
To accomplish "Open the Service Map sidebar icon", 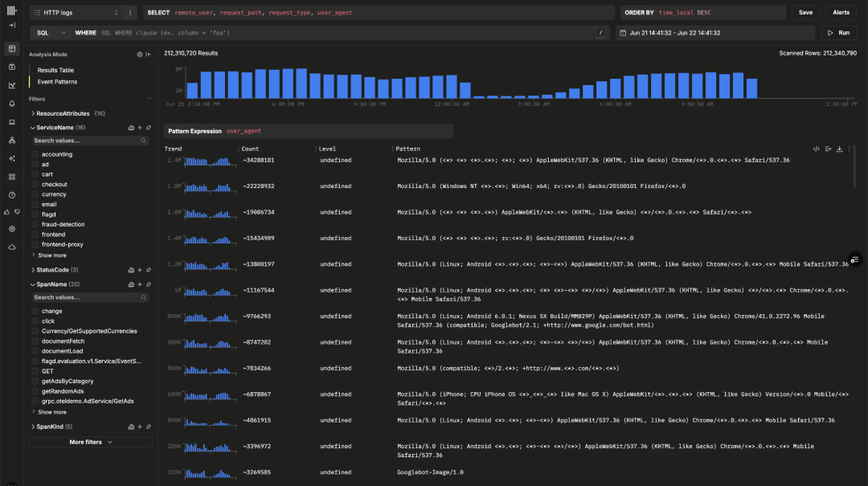I will (12, 141).
